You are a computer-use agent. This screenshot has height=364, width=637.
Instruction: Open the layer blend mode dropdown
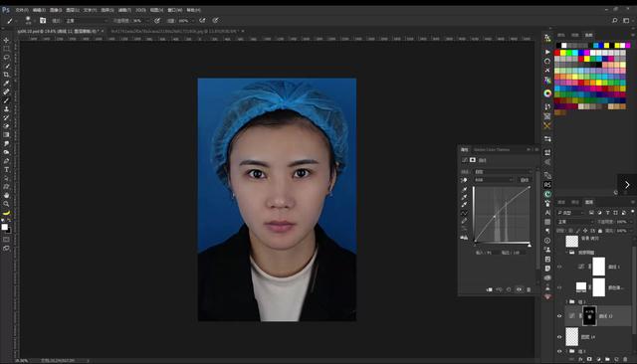[575, 222]
